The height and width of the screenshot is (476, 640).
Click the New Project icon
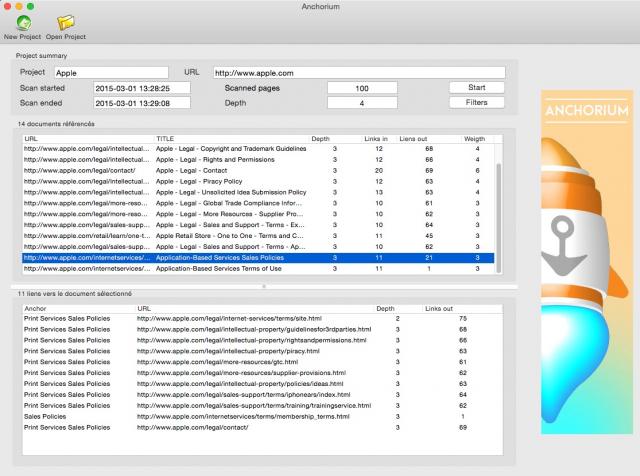[23, 22]
